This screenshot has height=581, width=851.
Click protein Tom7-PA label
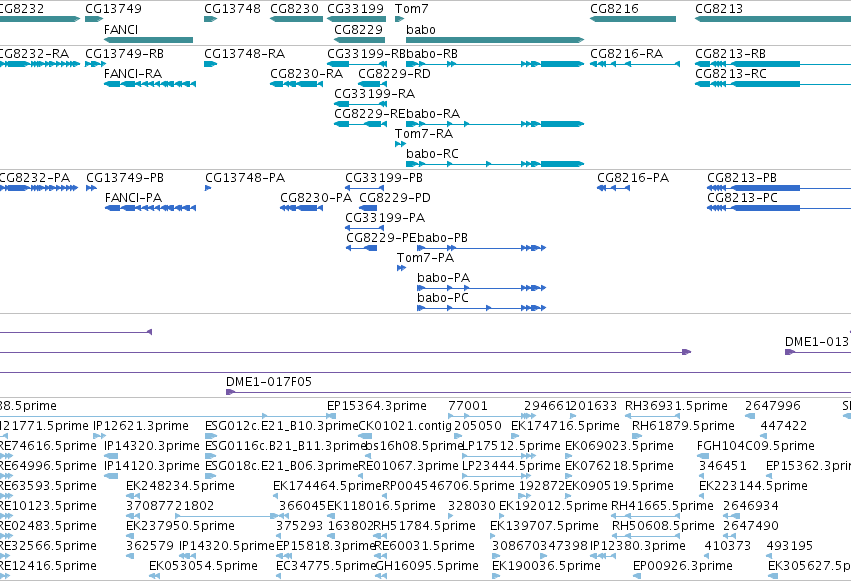coord(425,258)
